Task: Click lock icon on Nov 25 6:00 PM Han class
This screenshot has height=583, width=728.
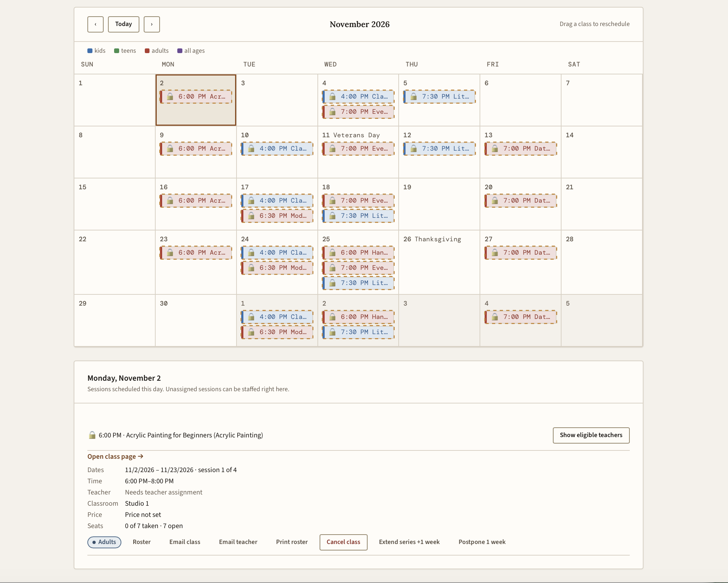Action: [333, 252]
